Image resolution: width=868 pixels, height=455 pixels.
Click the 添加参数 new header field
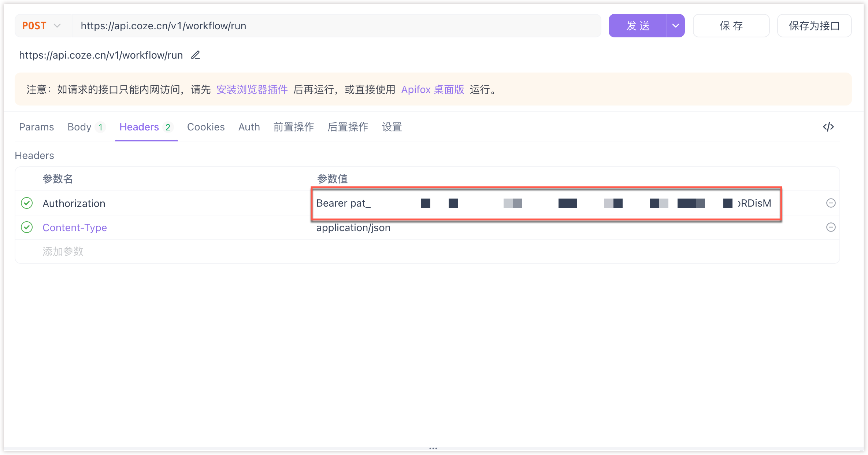click(63, 251)
